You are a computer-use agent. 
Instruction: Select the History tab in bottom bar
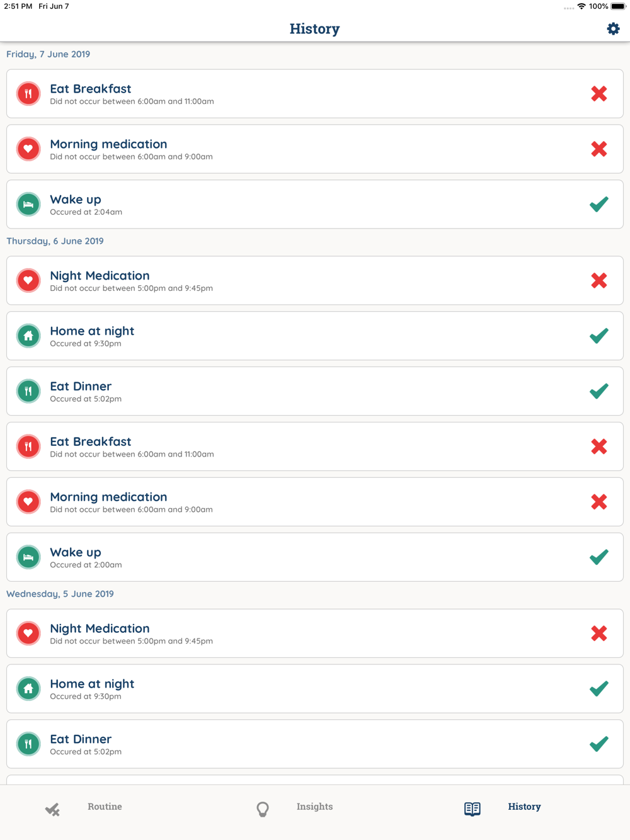[524, 807]
